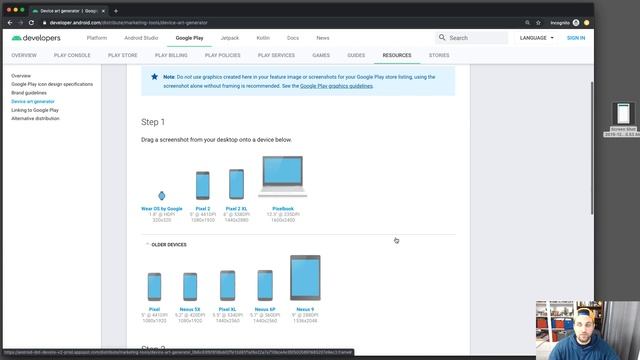
Task: Click the page vertical scrollbar
Action: point(592,148)
